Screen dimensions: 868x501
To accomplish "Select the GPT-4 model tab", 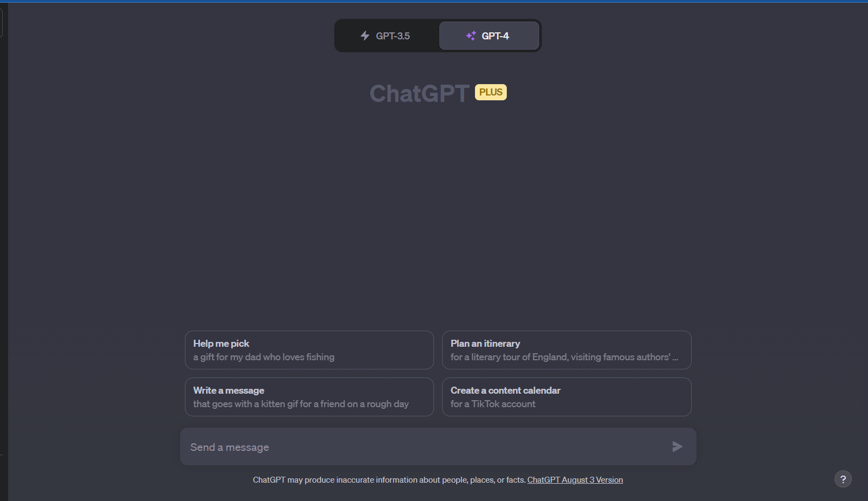I will tap(489, 36).
